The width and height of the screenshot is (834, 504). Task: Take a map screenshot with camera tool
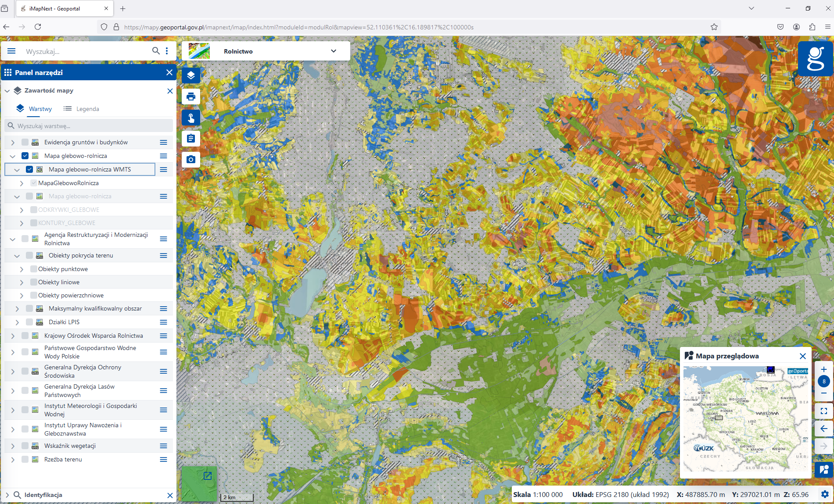(x=191, y=159)
